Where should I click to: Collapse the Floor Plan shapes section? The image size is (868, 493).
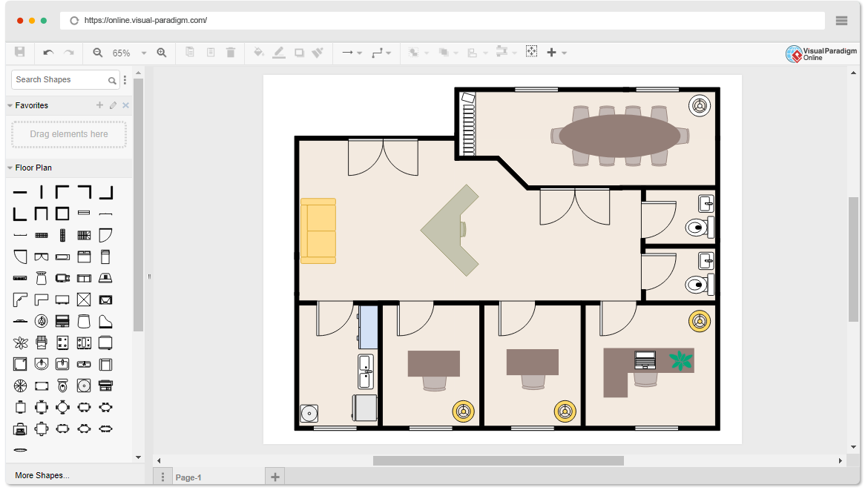point(10,168)
